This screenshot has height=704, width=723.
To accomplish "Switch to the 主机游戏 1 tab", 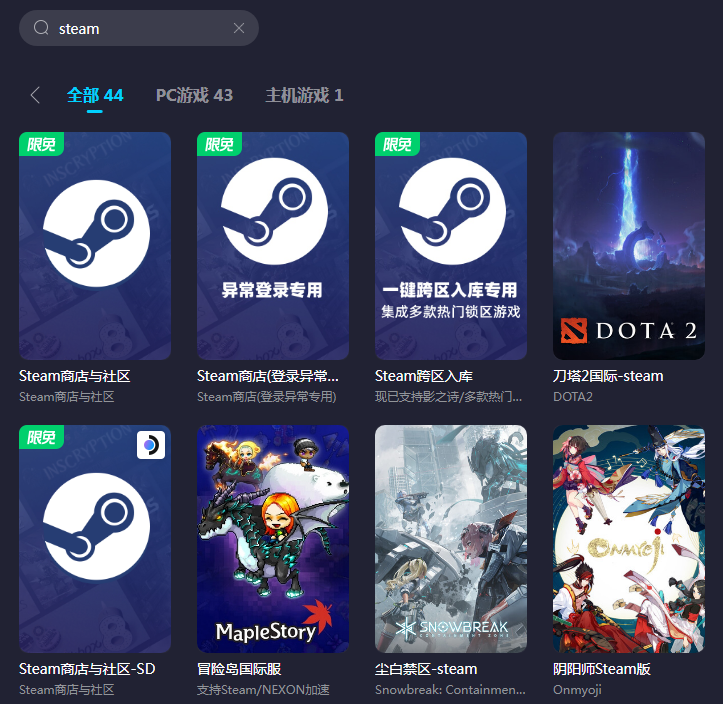I will tap(304, 95).
